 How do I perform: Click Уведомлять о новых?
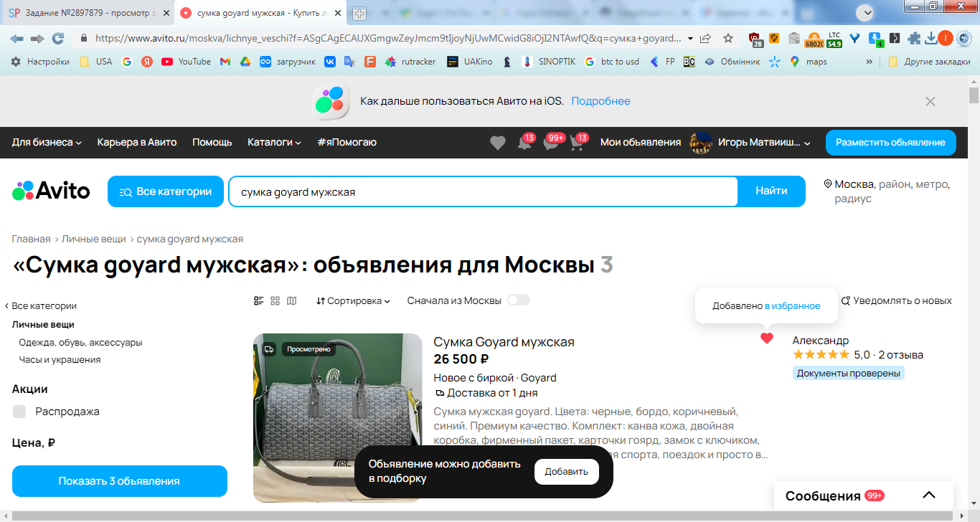897,301
